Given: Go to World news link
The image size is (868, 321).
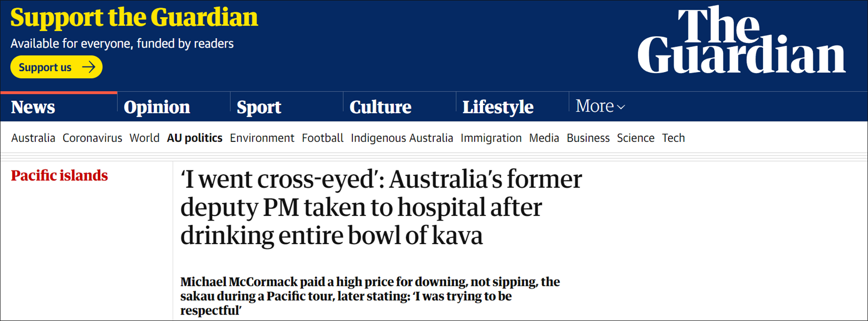Looking at the screenshot, I should pos(144,138).
